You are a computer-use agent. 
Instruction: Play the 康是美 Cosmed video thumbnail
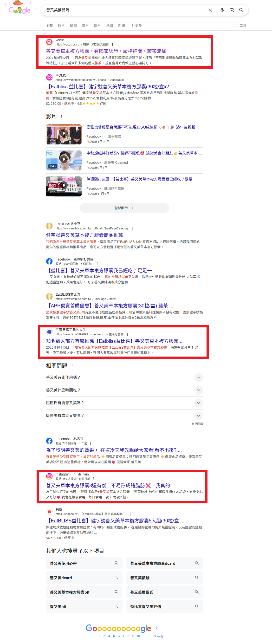pyautogui.click(x=64, y=160)
